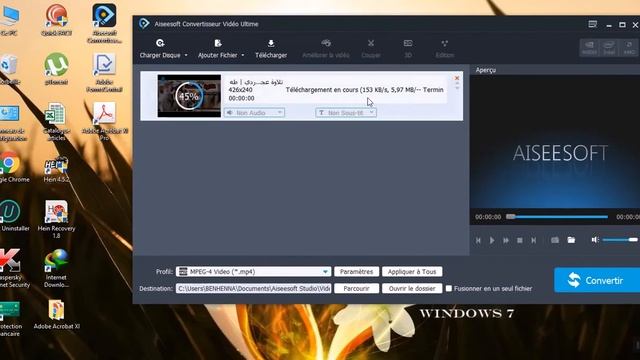Open Hein 4.5.2 desktop shortcut
640x360 pixels.
pyautogui.click(x=56, y=169)
